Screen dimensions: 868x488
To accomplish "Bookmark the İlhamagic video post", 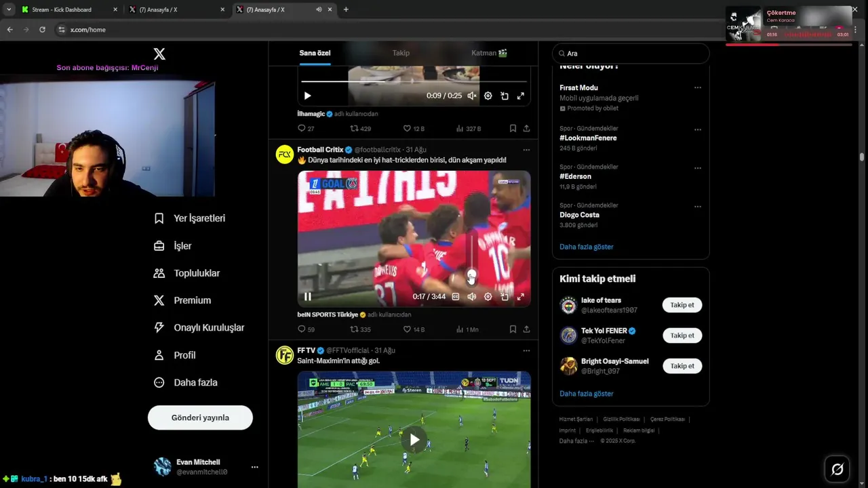I will pos(513,129).
